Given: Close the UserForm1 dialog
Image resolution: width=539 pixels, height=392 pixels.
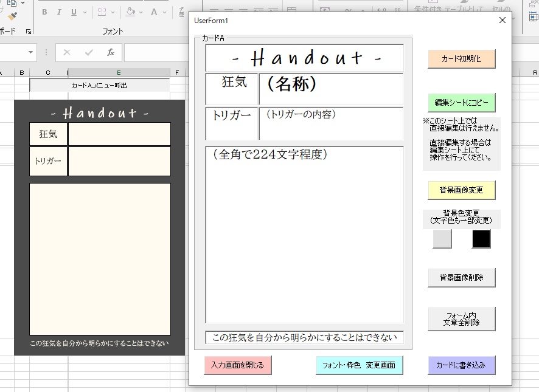Looking at the screenshot, I should (x=502, y=20).
